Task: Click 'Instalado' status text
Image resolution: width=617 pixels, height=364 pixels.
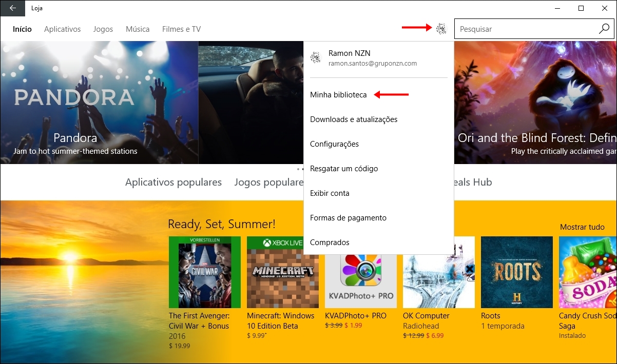Action: [x=572, y=336]
